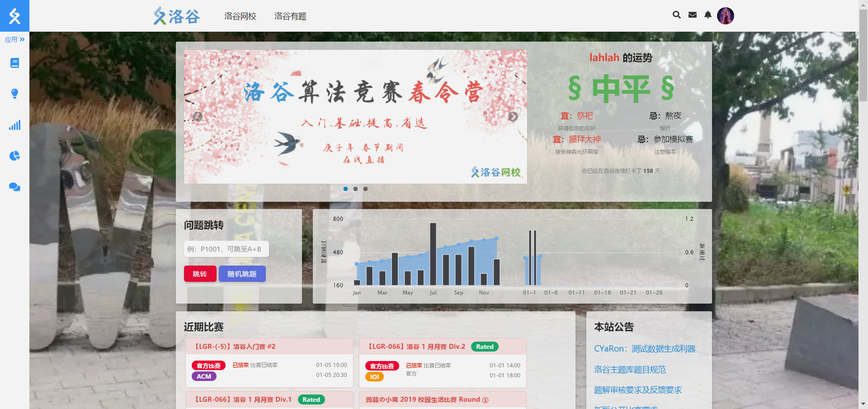Open the 洛谷网校 menu item
Screen dimensions: 868x409
pos(240,16)
